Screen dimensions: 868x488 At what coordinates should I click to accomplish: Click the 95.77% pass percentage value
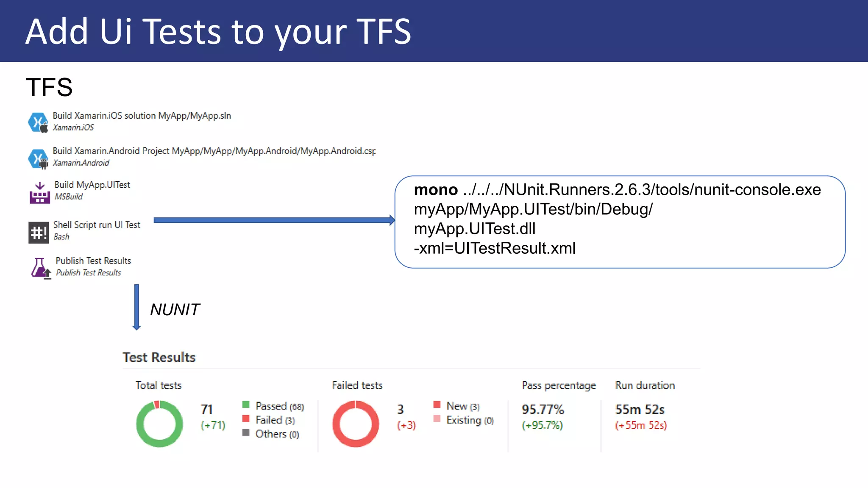[542, 410]
